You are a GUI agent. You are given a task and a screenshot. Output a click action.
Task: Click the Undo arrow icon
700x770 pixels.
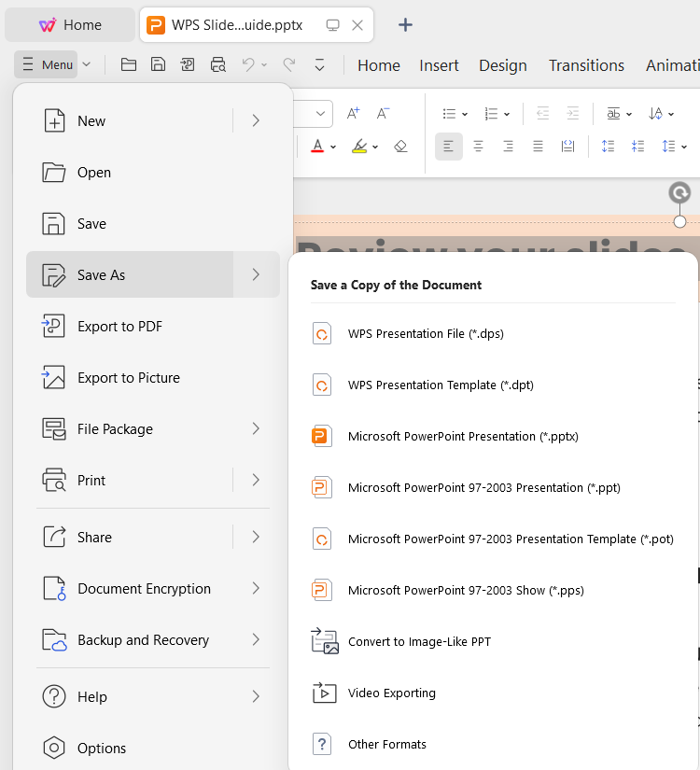point(248,64)
